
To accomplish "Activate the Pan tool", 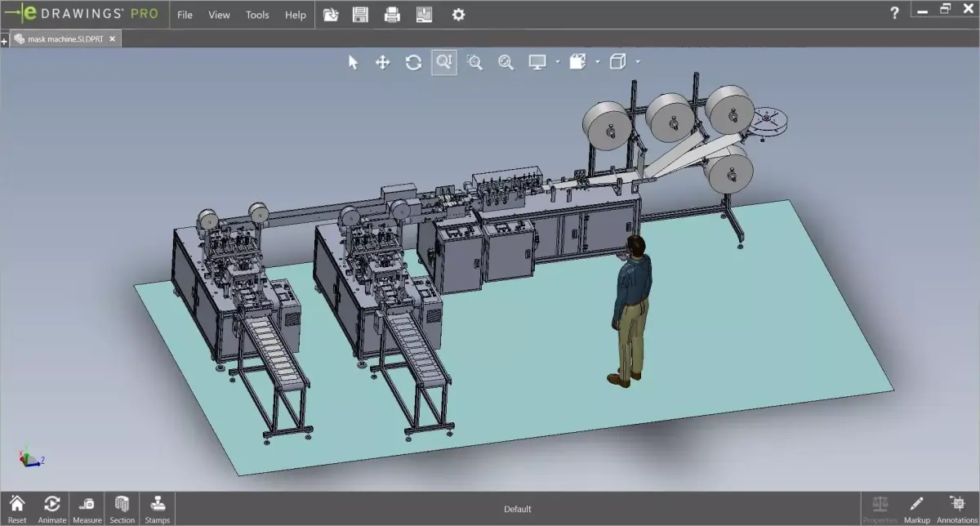I will pyautogui.click(x=382, y=62).
